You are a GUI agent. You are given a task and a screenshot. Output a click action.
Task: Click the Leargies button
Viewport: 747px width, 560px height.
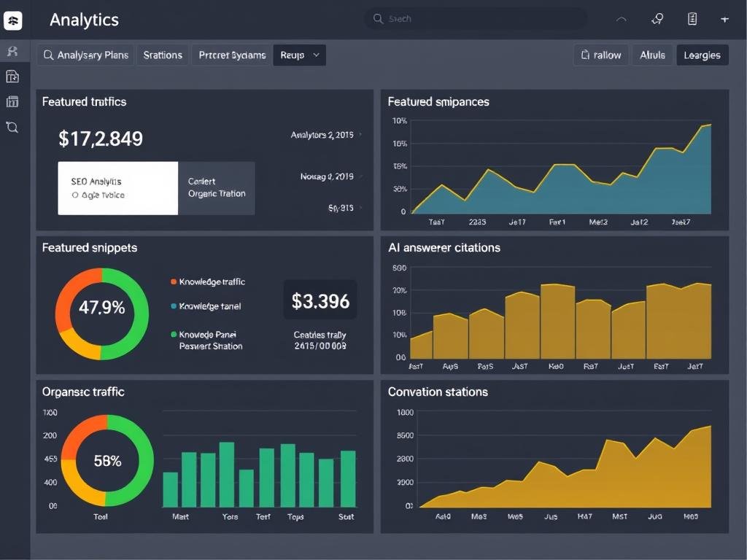point(702,55)
